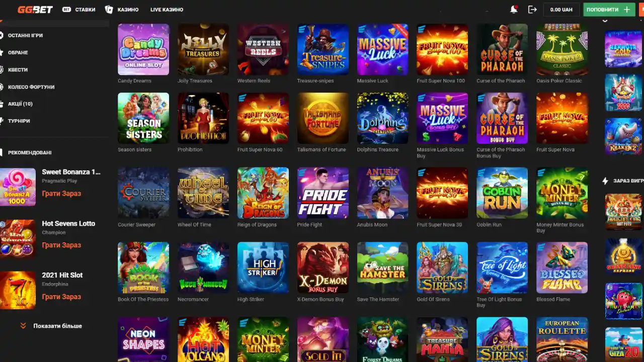Click Грати Зараз for Sweet Bonanza

(x=61, y=194)
